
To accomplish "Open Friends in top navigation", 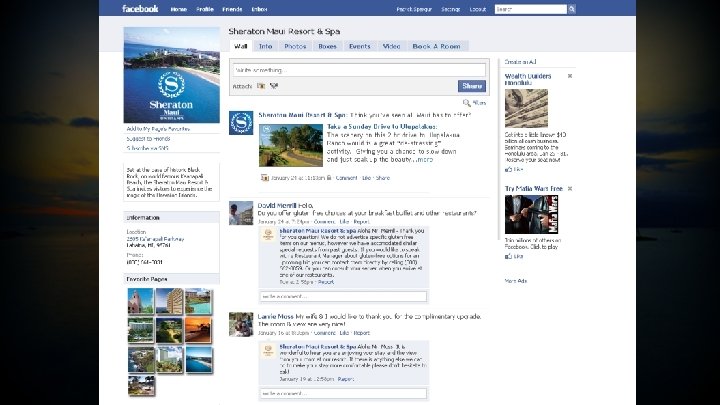I will click(232, 9).
